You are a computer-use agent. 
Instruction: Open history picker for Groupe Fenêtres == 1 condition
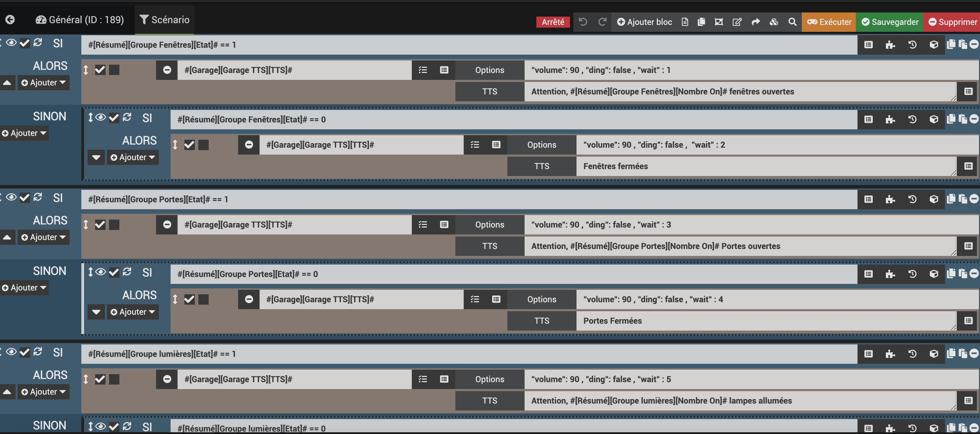(912, 45)
